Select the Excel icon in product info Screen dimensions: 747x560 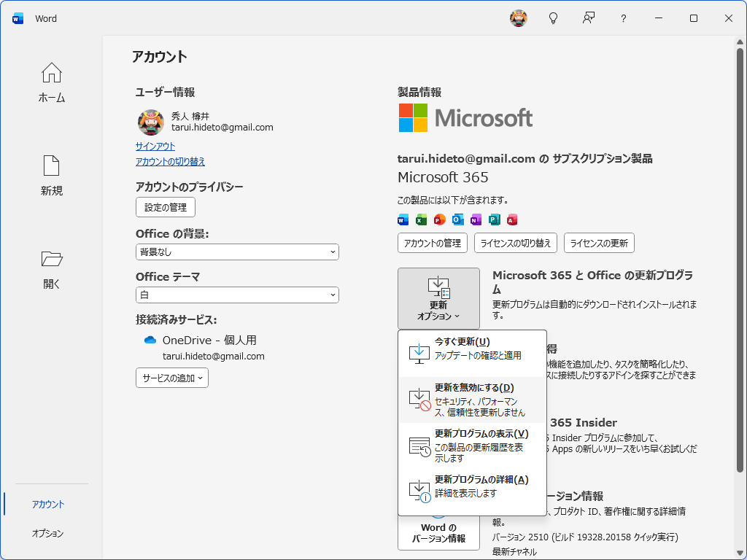click(x=421, y=219)
